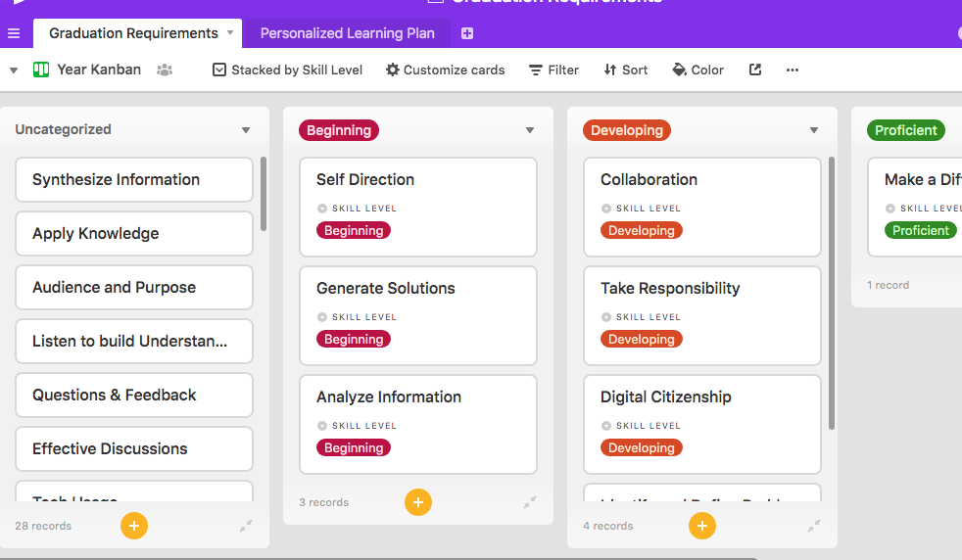This screenshot has width=962, height=560.
Task: Add record to the Developing stack
Action: click(702, 526)
